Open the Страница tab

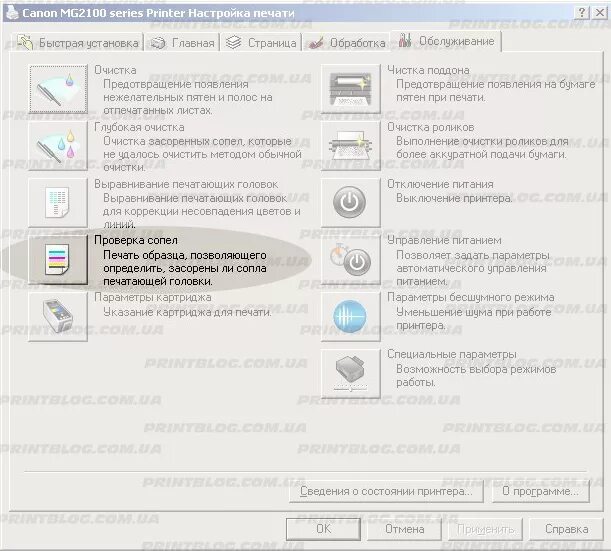coord(261,42)
